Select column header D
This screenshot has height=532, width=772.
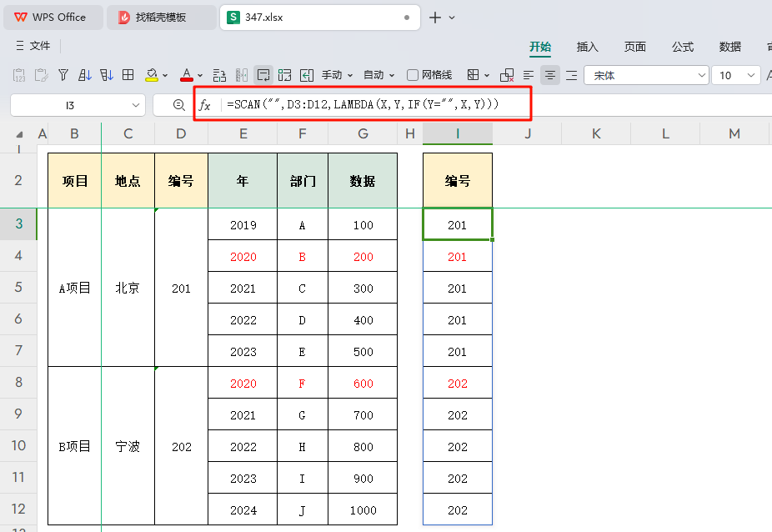click(x=181, y=133)
